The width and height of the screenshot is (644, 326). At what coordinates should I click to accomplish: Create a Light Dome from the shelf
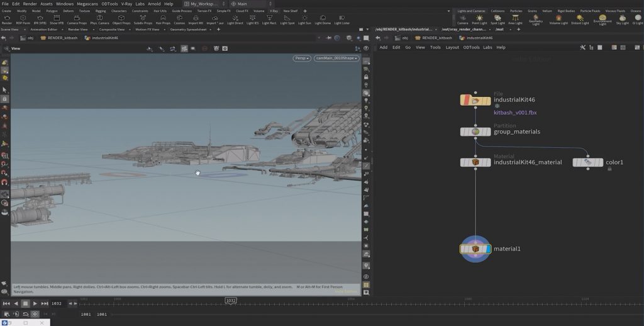[323, 18]
